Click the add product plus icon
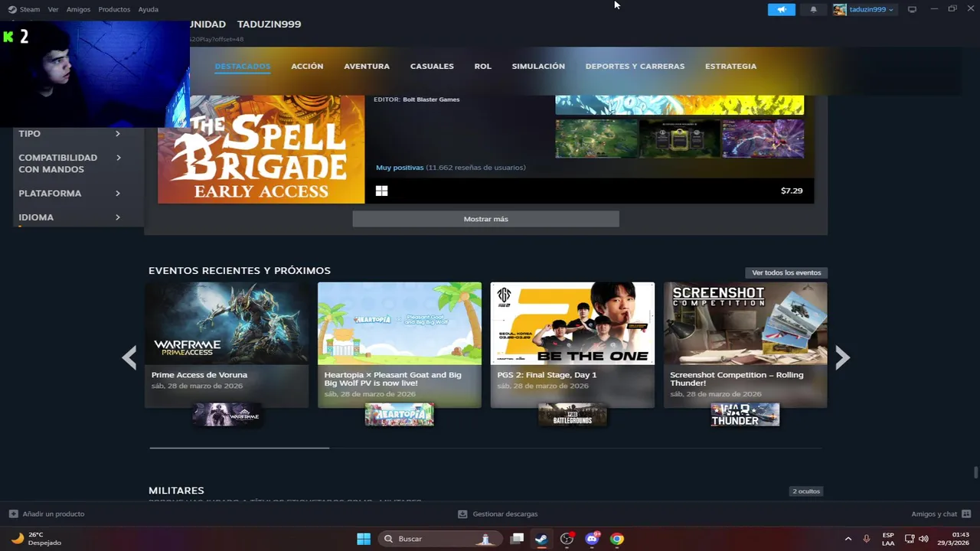The image size is (980, 551). click(13, 514)
